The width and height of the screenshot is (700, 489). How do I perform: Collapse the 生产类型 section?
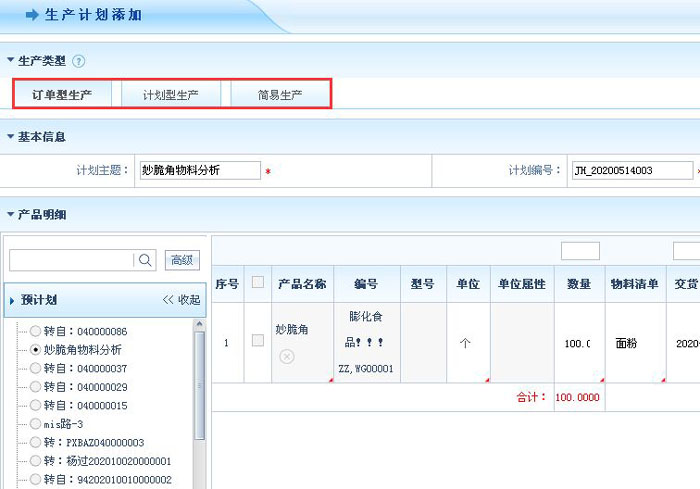(10, 61)
